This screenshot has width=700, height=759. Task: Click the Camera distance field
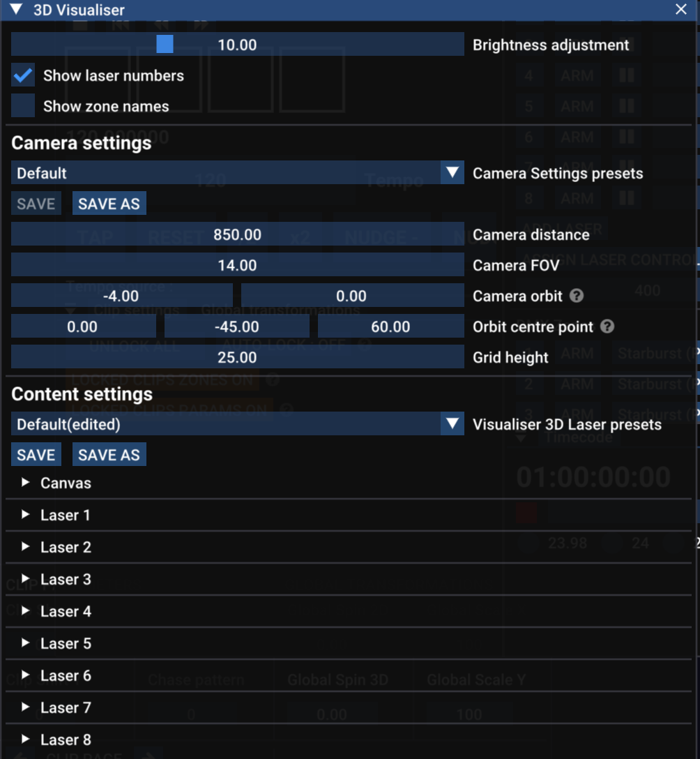pos(237,234)
